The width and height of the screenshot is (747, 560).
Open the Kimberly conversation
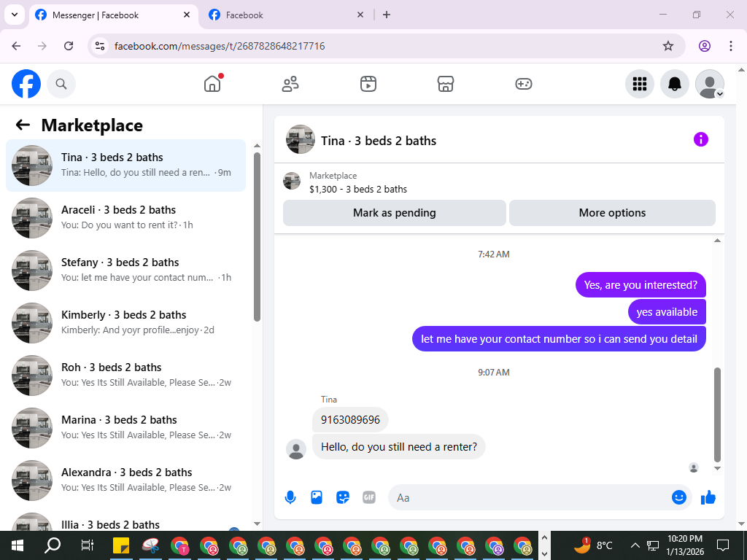[125, 322]
